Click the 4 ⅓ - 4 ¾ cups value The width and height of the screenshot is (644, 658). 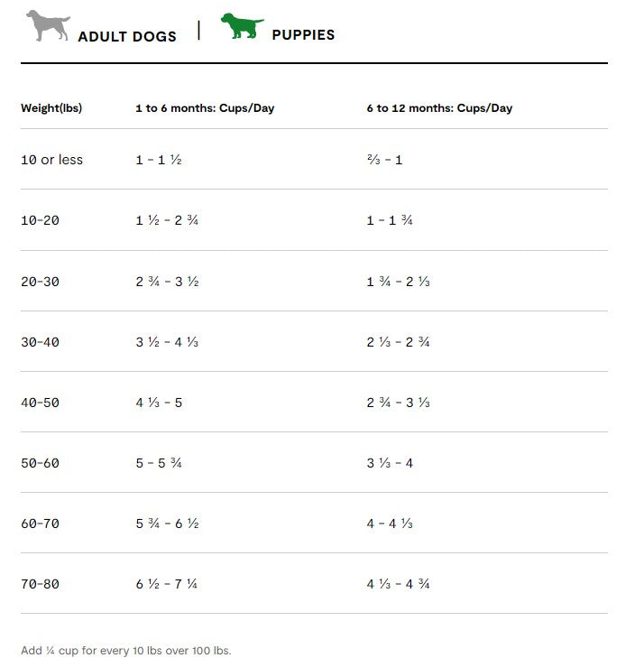click(x=398, y=584)
